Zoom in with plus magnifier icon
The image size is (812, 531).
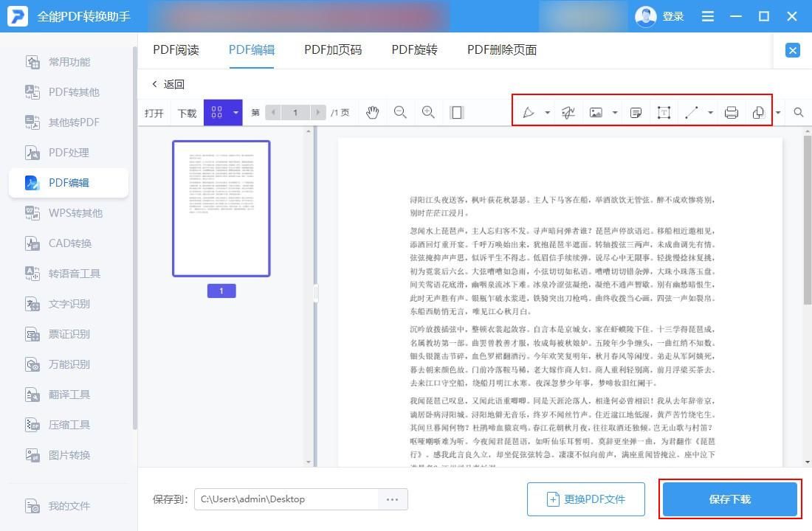428,112
